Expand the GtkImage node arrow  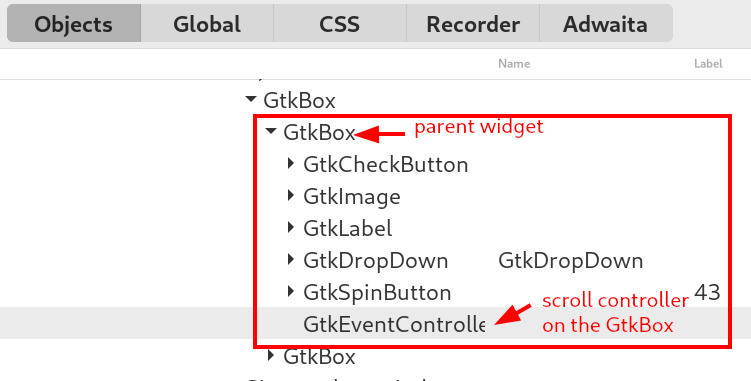[290, 196]
